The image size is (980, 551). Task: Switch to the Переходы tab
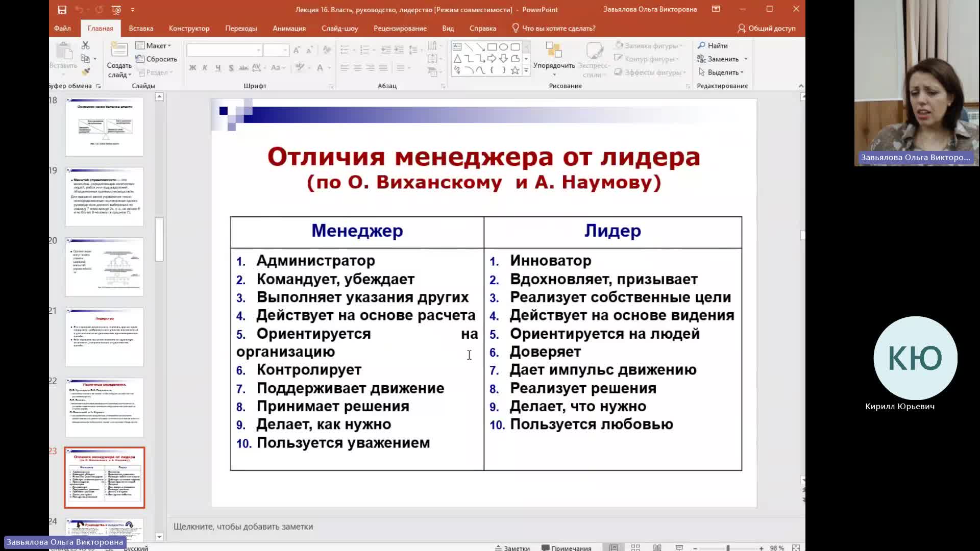[x=241, y=28]
